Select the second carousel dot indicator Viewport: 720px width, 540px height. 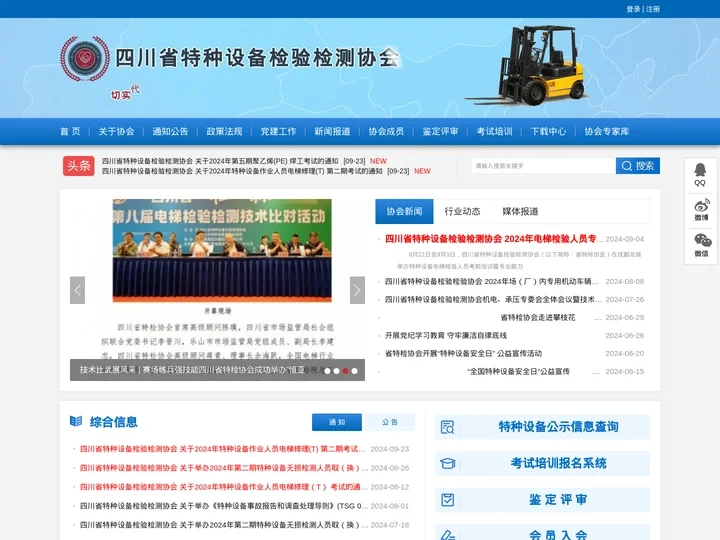[337, 371]
